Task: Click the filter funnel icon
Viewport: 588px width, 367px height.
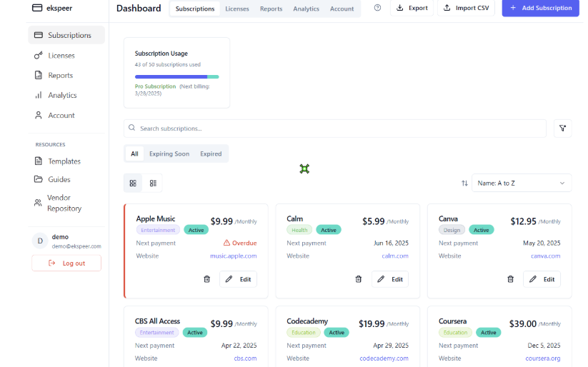Action: [x=562, y=129]
